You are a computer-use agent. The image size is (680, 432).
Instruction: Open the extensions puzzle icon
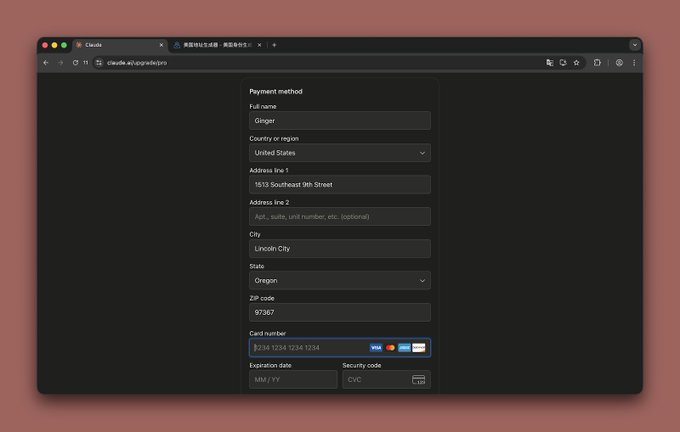[x=597, y=62]
